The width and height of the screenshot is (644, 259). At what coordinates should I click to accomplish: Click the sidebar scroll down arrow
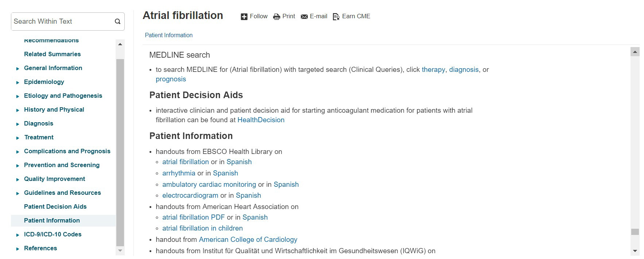tap(120, 251)
